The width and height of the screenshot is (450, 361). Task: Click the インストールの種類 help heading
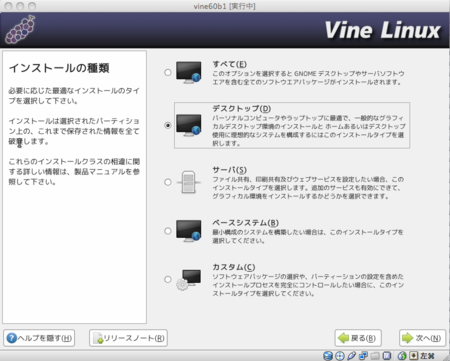tap(59, 68)
